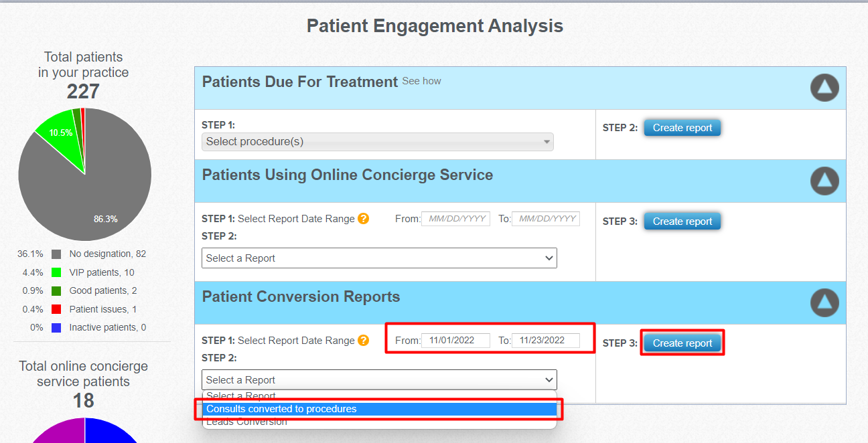Collapse the Patient Conversion Reports section
The image size is (868, 443).
824,302
